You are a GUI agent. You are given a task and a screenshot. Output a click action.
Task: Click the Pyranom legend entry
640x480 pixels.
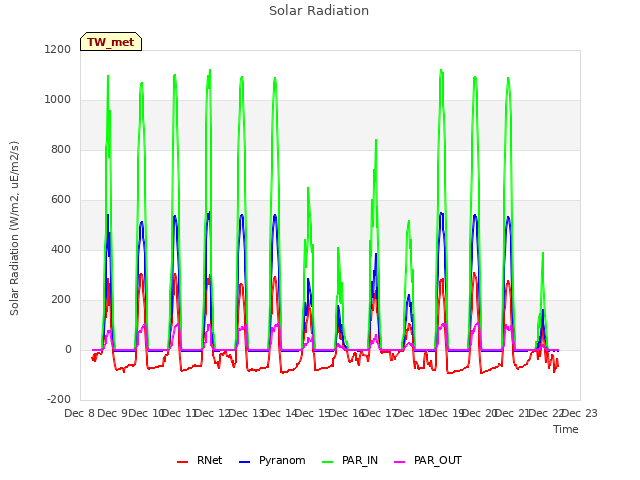coord(272,460)
